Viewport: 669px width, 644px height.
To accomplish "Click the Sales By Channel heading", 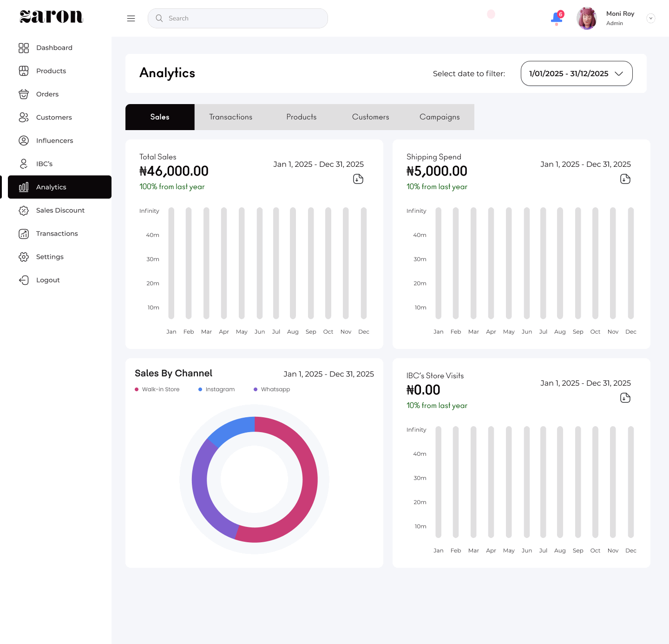I will click(x=173, y=373).
